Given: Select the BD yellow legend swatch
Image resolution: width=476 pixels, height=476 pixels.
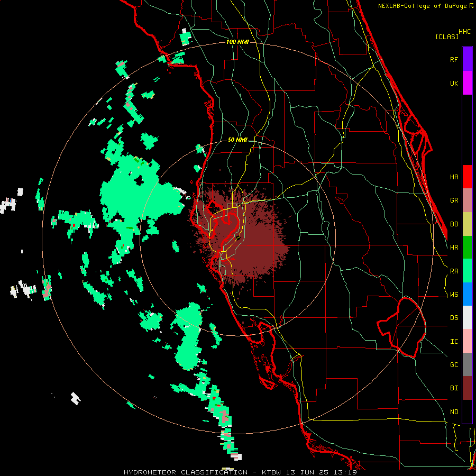Looking at the screenshot, I should [467, 224].
